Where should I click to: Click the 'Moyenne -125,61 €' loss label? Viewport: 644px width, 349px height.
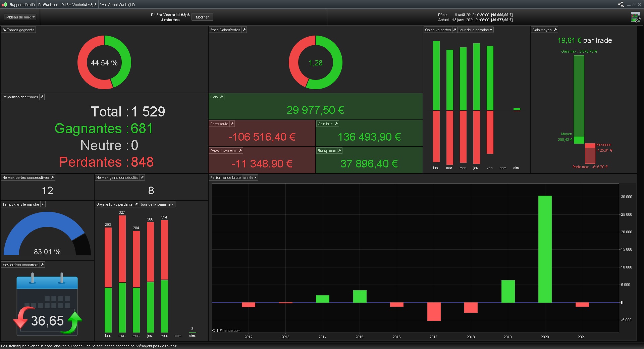click(604, 148)
